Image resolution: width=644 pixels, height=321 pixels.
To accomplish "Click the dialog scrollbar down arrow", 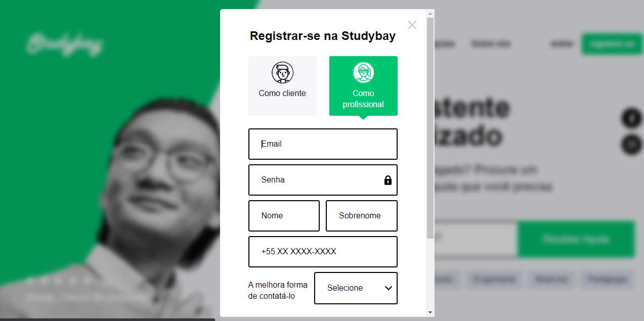I will click(431, 312).
